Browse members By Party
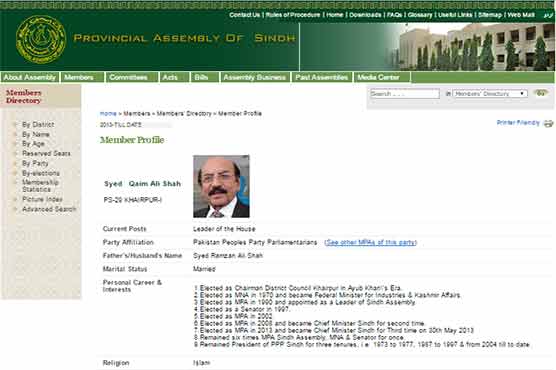Screen dimensions: 556x370 tap(35, 164)
